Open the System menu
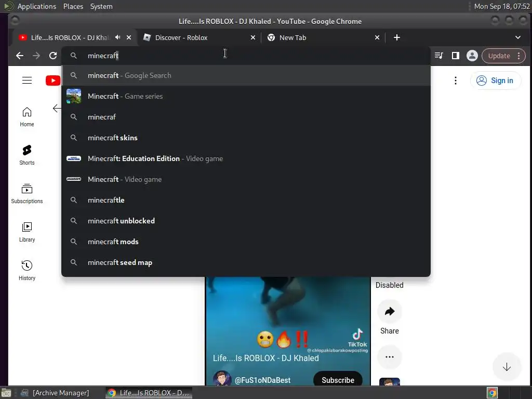Image resolution: width=532 pixels, height=399 pixels. 101,6
